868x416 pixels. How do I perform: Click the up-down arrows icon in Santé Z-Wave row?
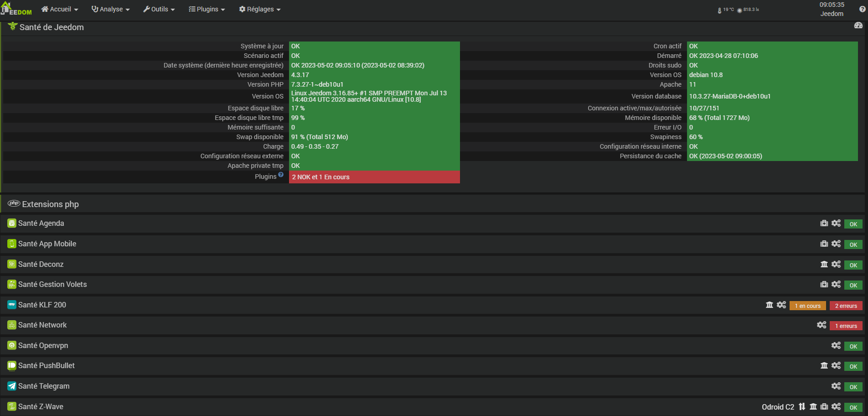click(x=802, y=406)
